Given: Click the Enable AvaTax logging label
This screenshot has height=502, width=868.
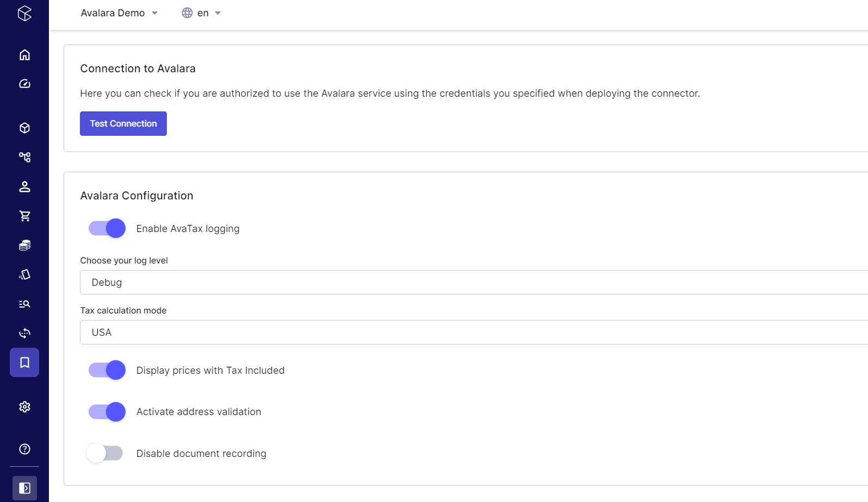Looking at the screenshot, I should coord(188,229).
